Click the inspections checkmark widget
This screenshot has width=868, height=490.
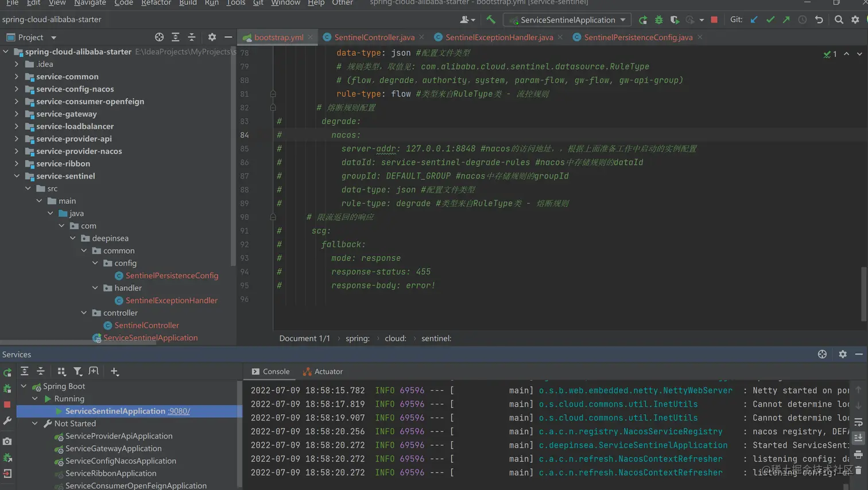click(830, 54)
